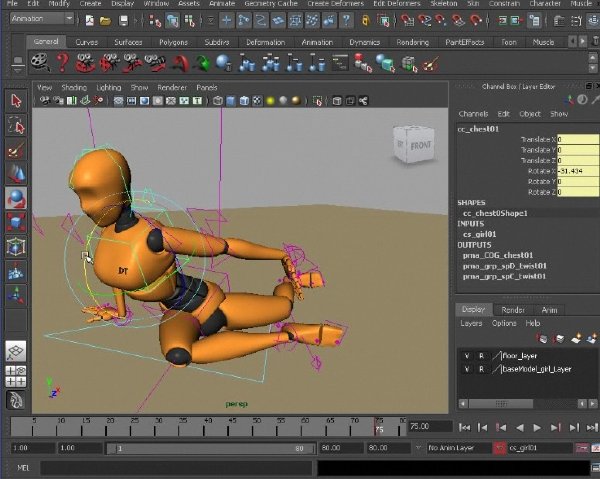Click the layer editor horizontal scrollbar
The width and height of the screenshot is (600, 479).
click(501, 404)
